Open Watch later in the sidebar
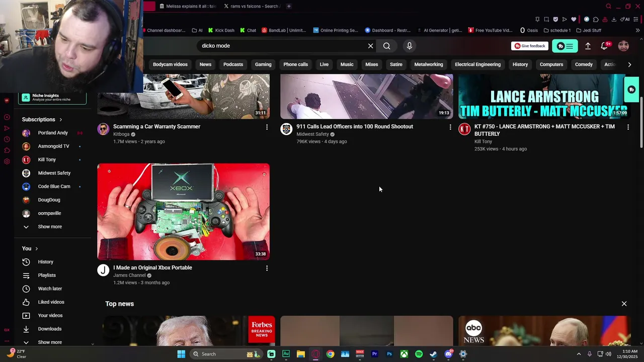The height and width of the screenshot is (362, 644). click(x=50, y=289)
